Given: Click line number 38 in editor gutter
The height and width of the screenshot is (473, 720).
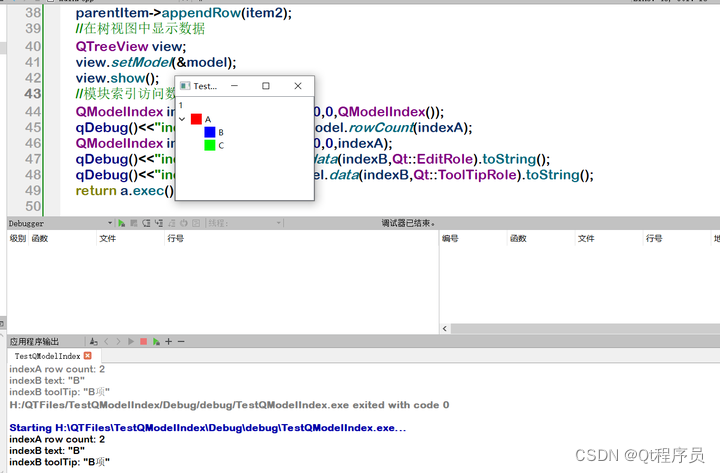Looking at the screenshot, I should click(x=33, y=12).
